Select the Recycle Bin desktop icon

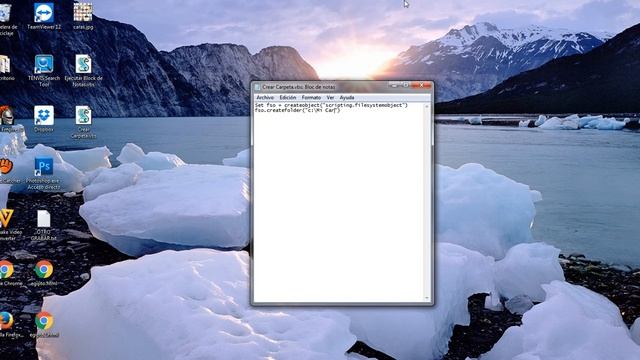point(6,19)
